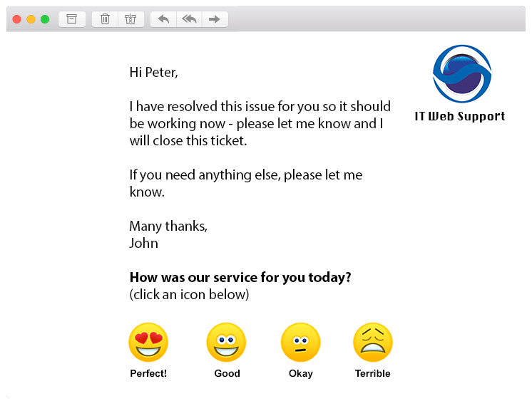Rate service with the heart-eyes Perfect emoji
The width and height of the screenshot is (532, 406).
click(148, 342)
